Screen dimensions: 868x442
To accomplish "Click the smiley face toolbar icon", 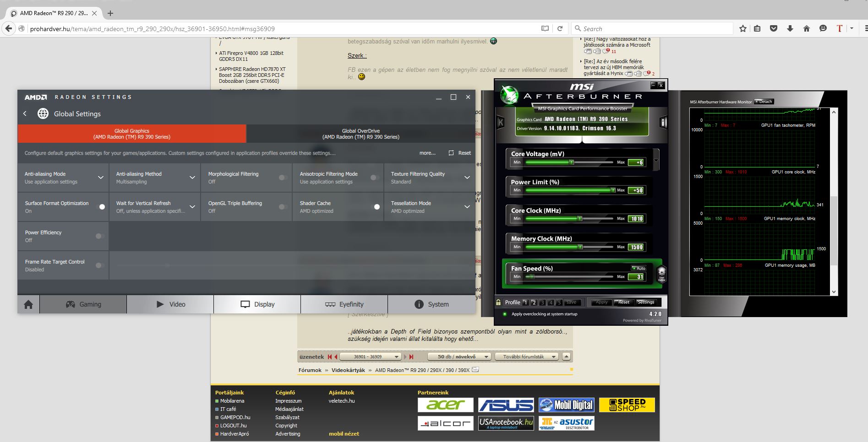I will pyautogui.click(x=823, y=28).
